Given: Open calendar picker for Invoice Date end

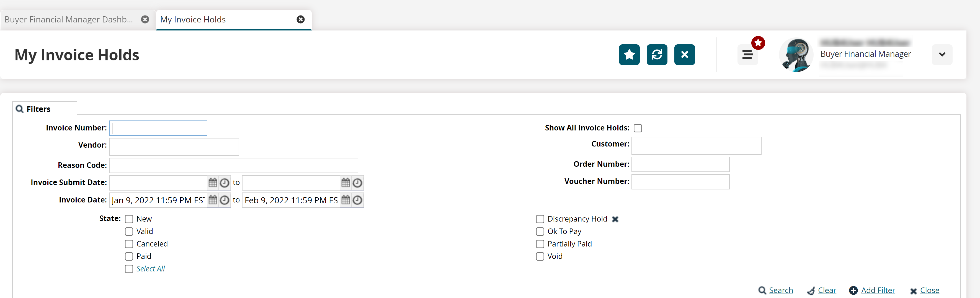Looking at the screenshot, I should coord(345,200).
